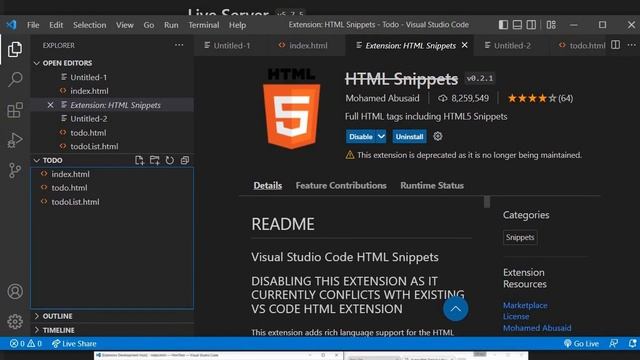Open the Accounts menu icon

15,291
